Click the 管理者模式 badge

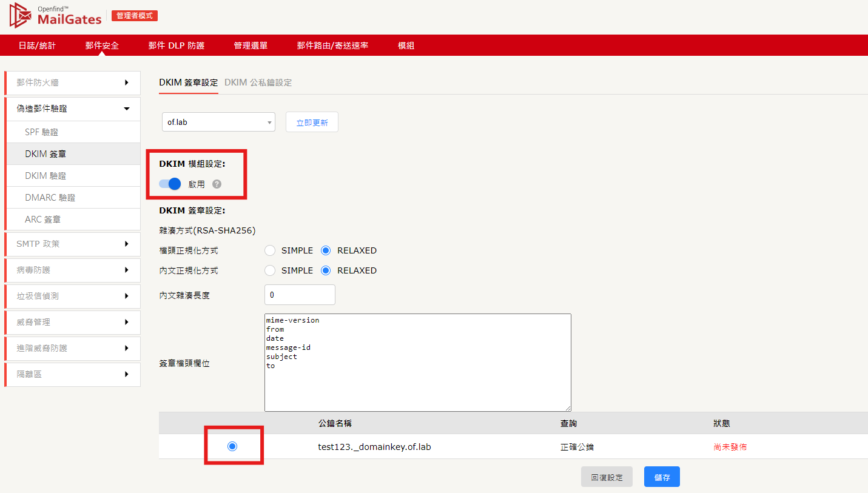click(134, 16)
